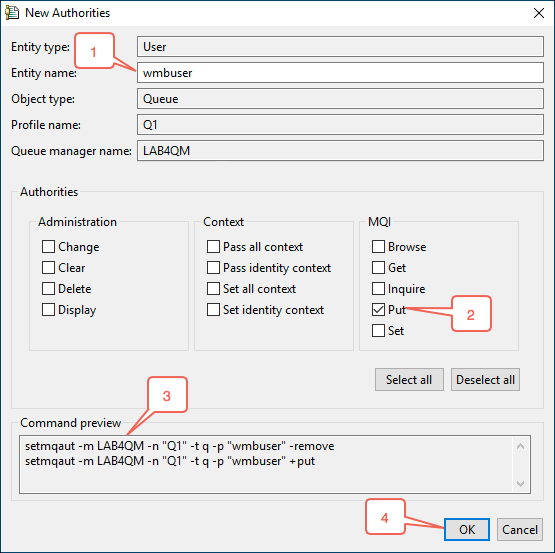
Task: Click the Queue manager name field LAB4QM
Action: [x=341, y=151]
